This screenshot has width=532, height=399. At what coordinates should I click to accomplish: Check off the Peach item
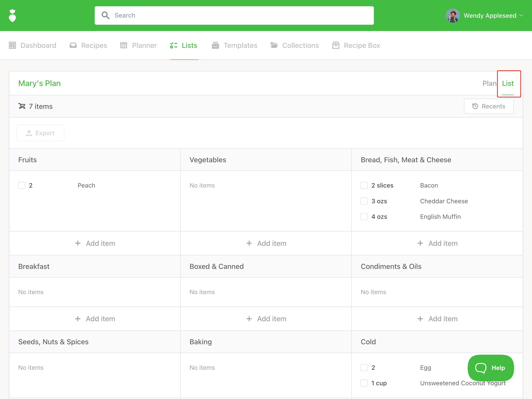point(22,186)
